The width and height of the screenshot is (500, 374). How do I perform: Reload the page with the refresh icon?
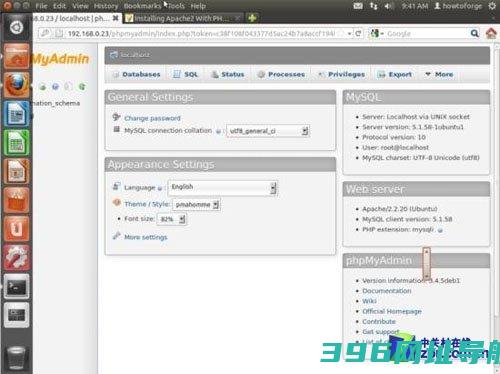[x=358, y=33]
